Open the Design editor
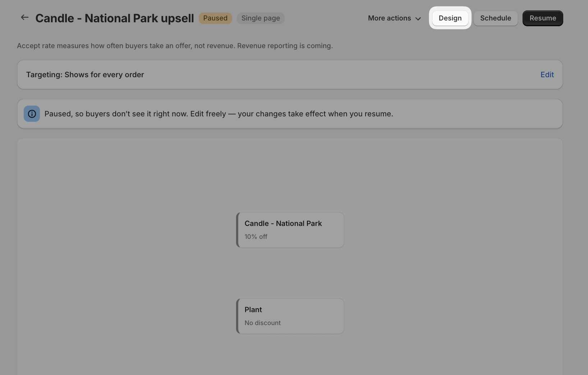This screenshot has width=588, height=375. 450,18
